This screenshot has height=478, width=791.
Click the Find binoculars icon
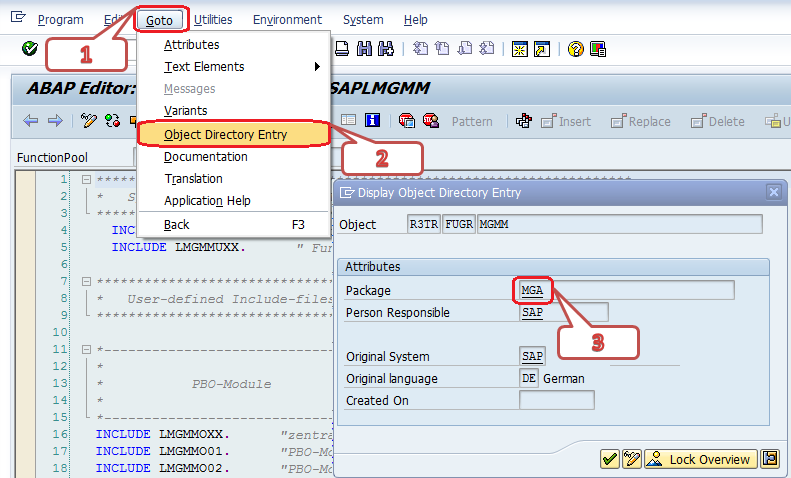pos(364,49)
